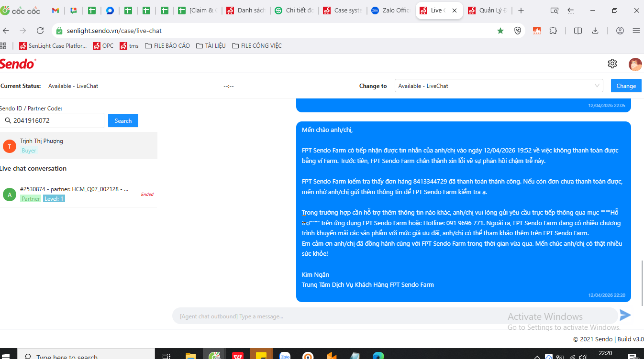
Task: Click the Current Status label
Action: click(21, 86)
